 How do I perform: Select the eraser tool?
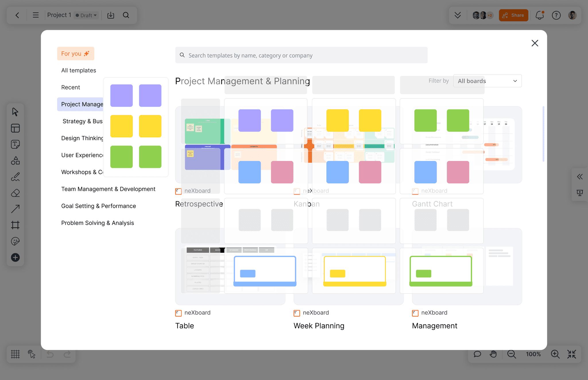15,193
